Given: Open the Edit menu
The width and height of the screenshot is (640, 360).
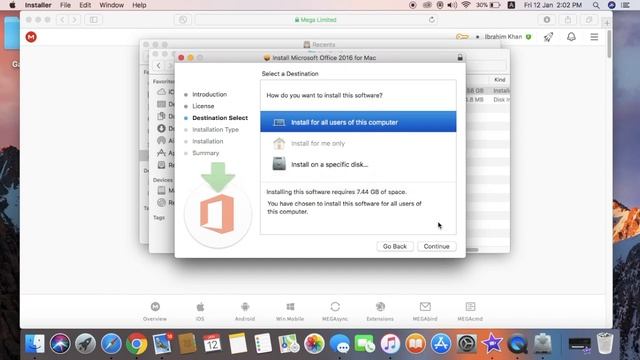Looking at the screenshot, I should pyautogui.click(x=85, y=5).
